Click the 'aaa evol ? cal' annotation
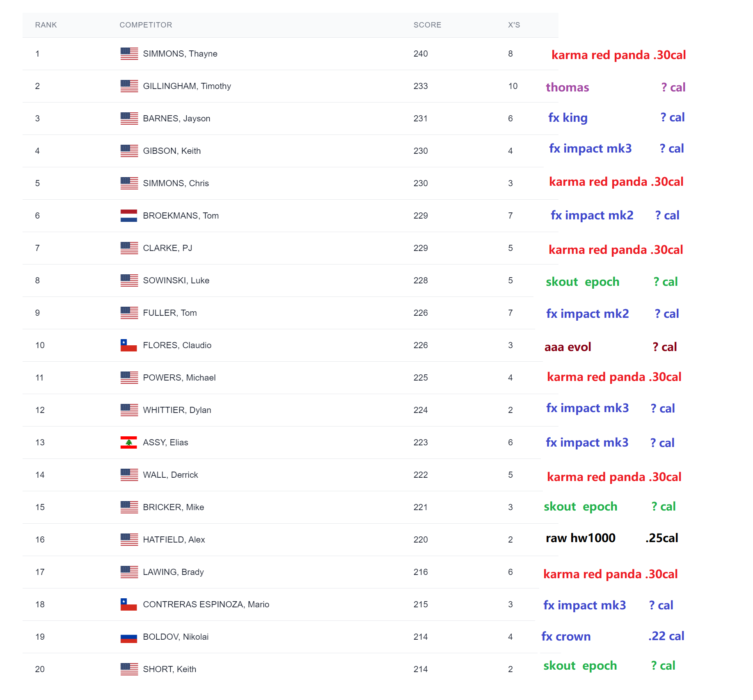This screenshot has width=753, height=700. pyautogui.click(x=611, y=347)
